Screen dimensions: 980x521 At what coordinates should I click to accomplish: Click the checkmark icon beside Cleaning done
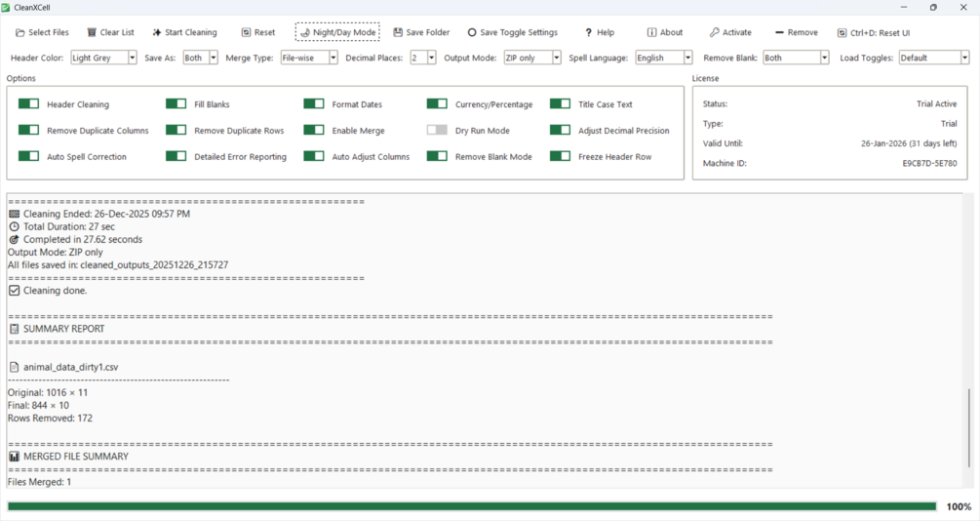point(14,291)
